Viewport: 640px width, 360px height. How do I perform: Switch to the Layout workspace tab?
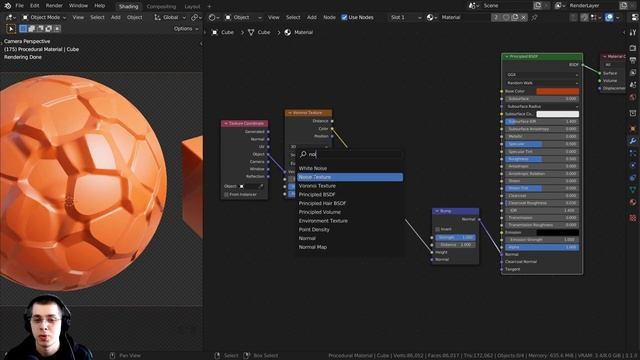tap(192, 7)
